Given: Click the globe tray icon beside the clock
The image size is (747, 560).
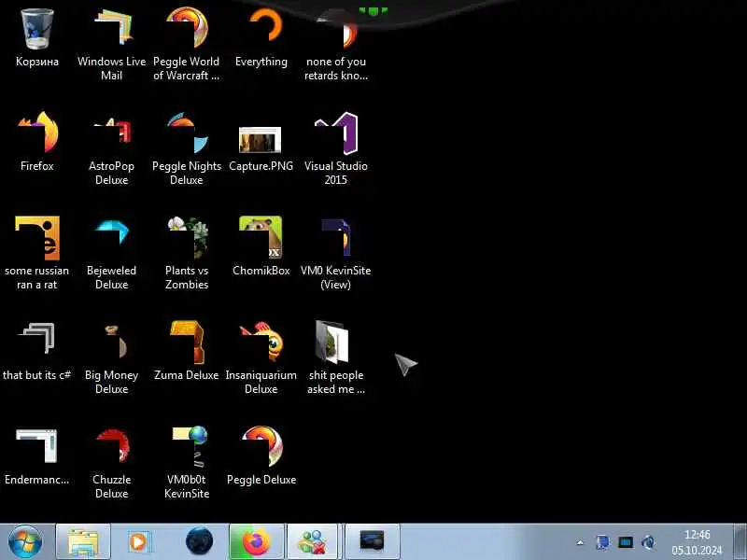Looking at the screenshot, I should [648, 542].
